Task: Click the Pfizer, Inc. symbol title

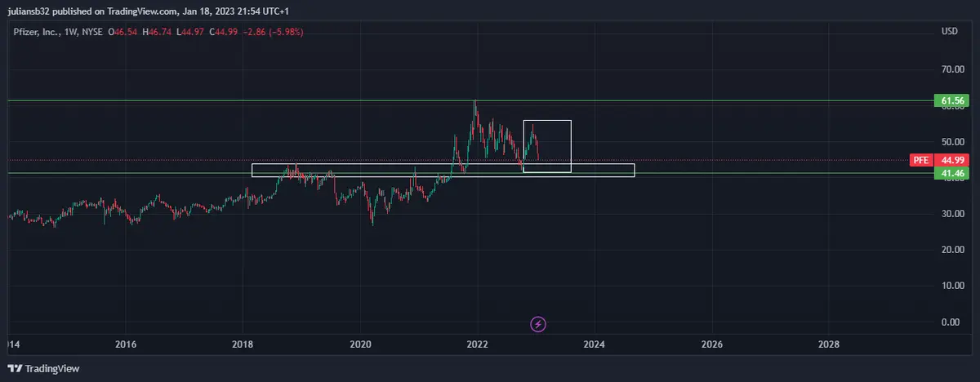Action: tap(38, 31)
